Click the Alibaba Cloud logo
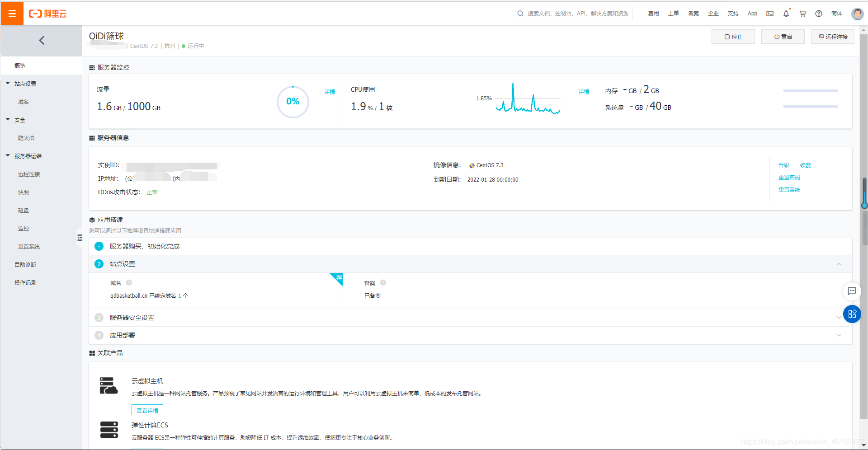The height and width of the screenshot is (450, 868). click(x=47, y=14)
